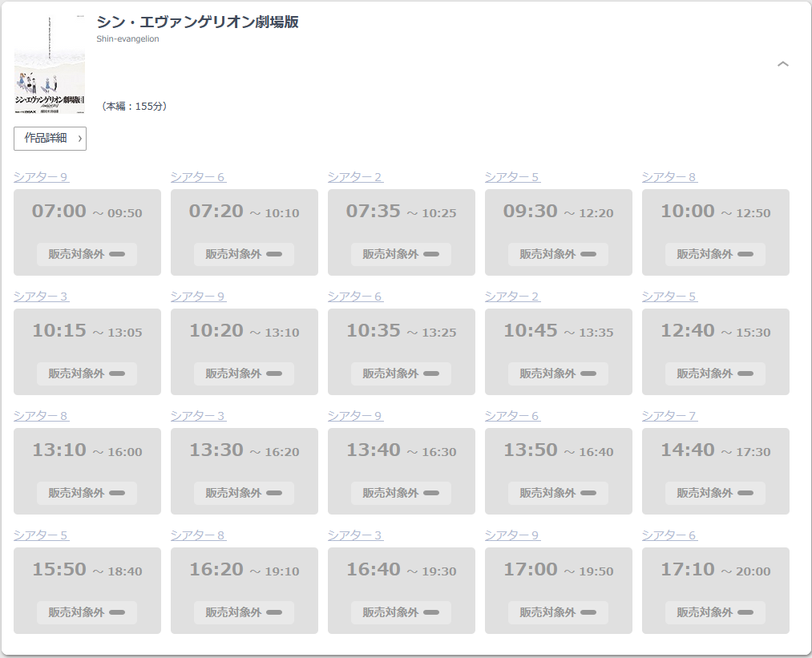Choose the 15:50 ～ 18:40 showtime card
Screen dimensions: 812x658
[87, 591]
